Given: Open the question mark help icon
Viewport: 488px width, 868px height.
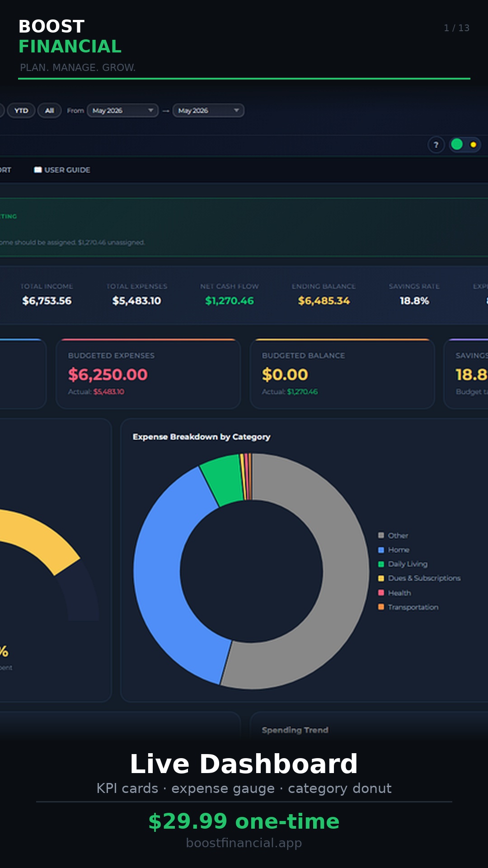Looking at the screenshot, I should pos(436,145).
